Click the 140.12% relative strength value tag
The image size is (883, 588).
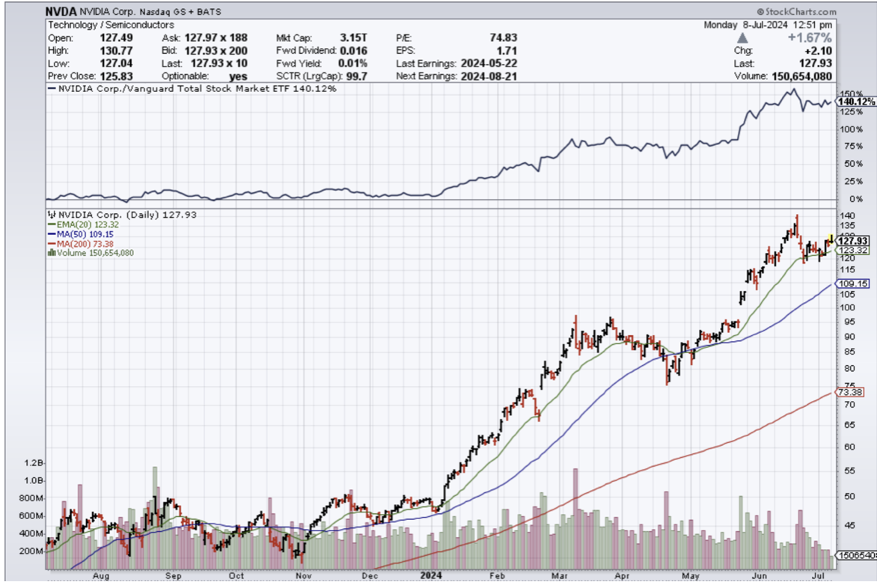click(855, 102)
